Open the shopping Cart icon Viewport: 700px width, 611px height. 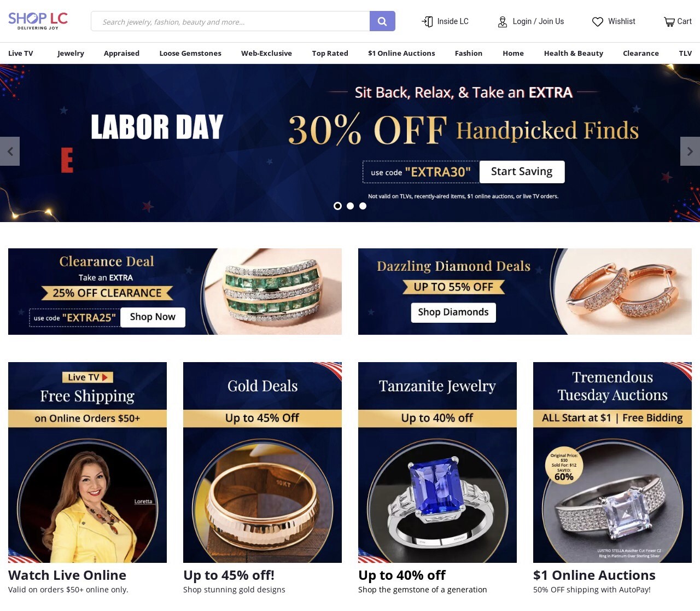(669, 22)
